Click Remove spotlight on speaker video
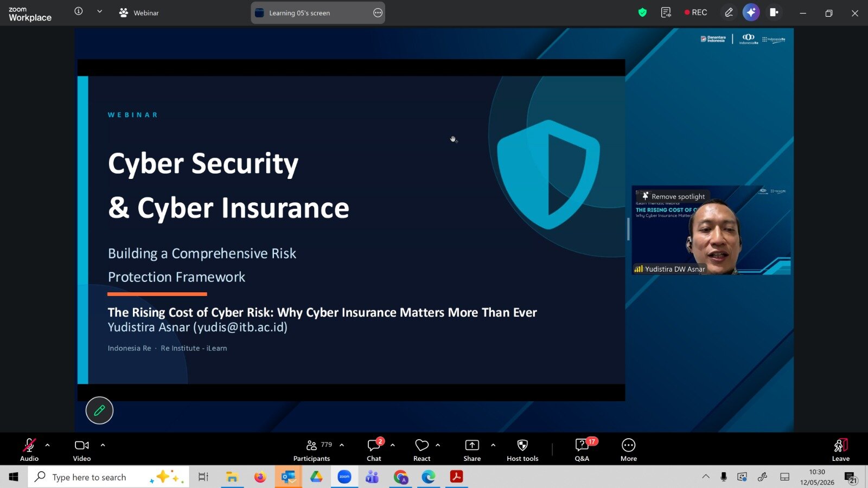The image size is (868, 488). pos(673,196)
